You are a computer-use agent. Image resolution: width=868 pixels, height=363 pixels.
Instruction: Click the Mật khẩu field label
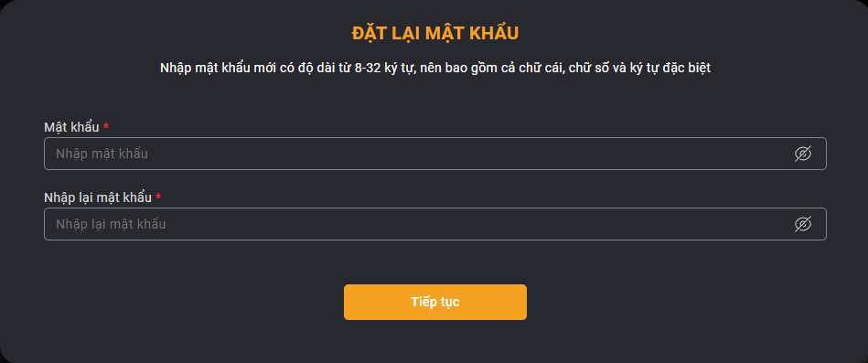pyautogui.click(x=71, y=127)
